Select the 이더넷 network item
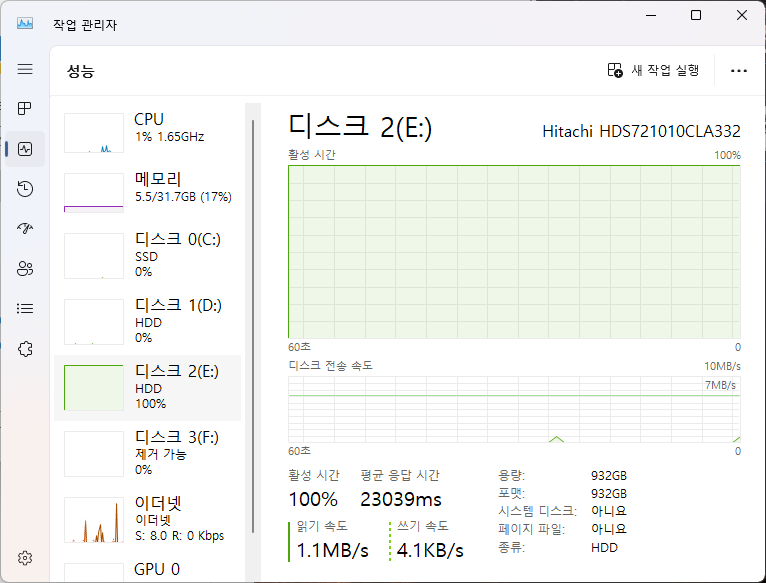The width and height of the screenshot is (766, 583). pos(148,519)
